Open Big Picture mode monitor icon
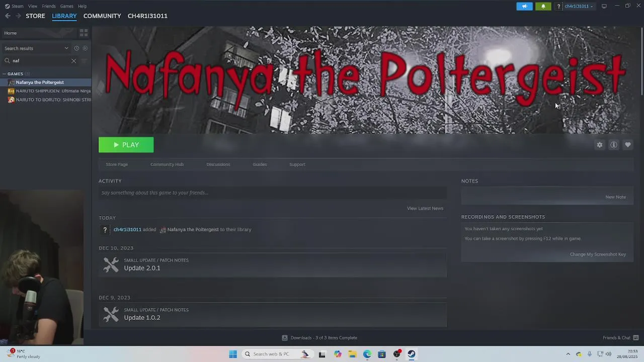The width and height of the screenshot is (644, 362). point(604,6)
